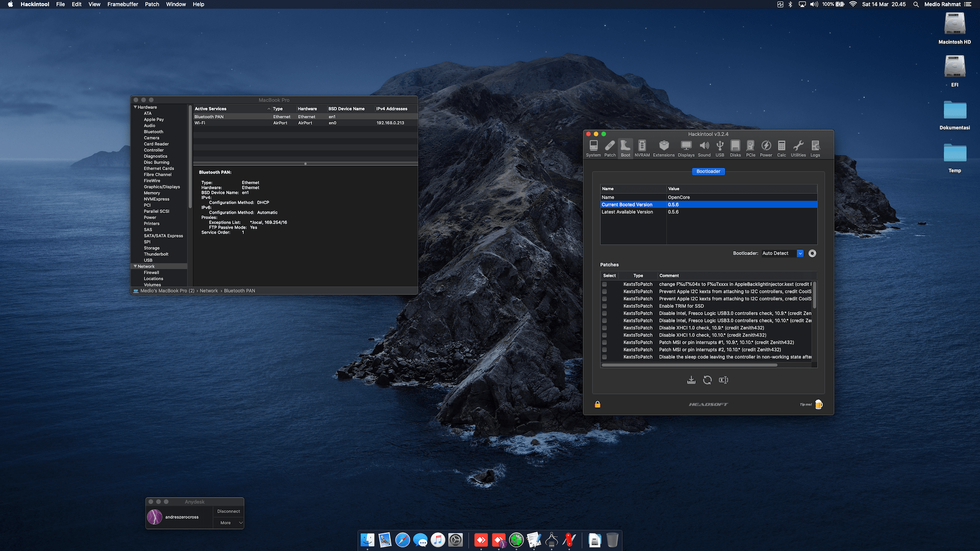Click the rename/text-field icon below Patches
The width and height of the screenshot is (980, 551).
coord(723,380)
